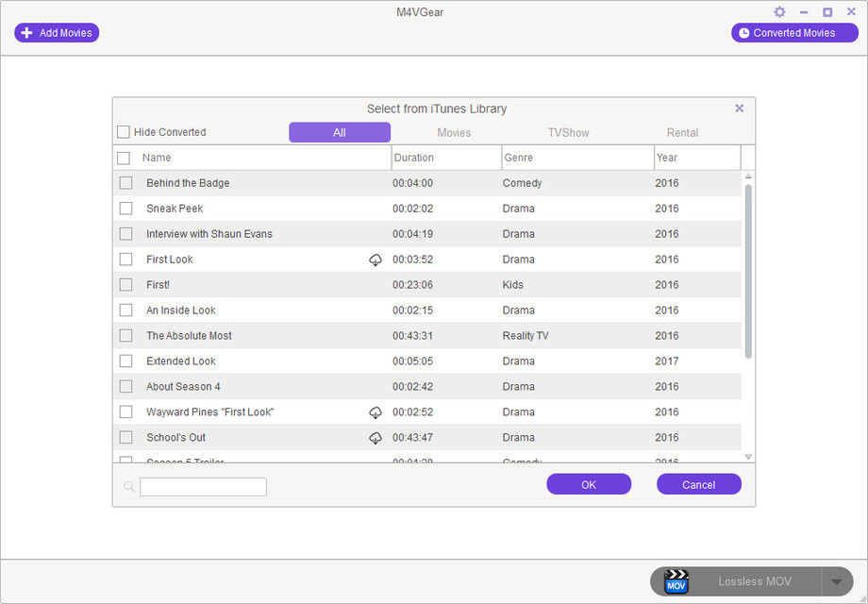Enable the Hide Converted checkbox
This screenshot has height=604, width=868.
[x=124, y=132]
